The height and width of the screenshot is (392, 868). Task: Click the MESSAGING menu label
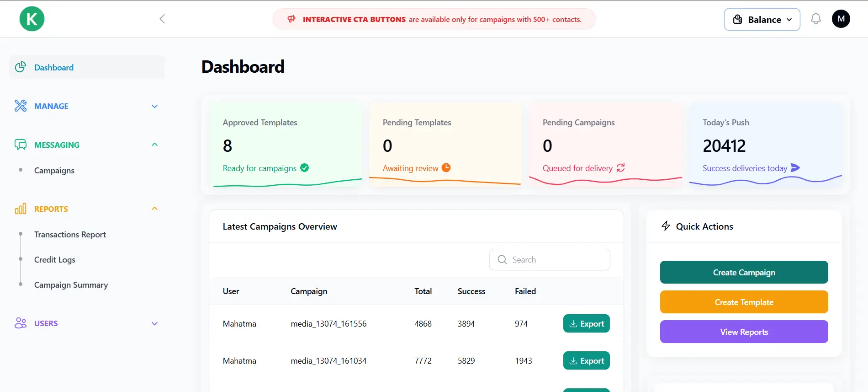coord(57,145)
